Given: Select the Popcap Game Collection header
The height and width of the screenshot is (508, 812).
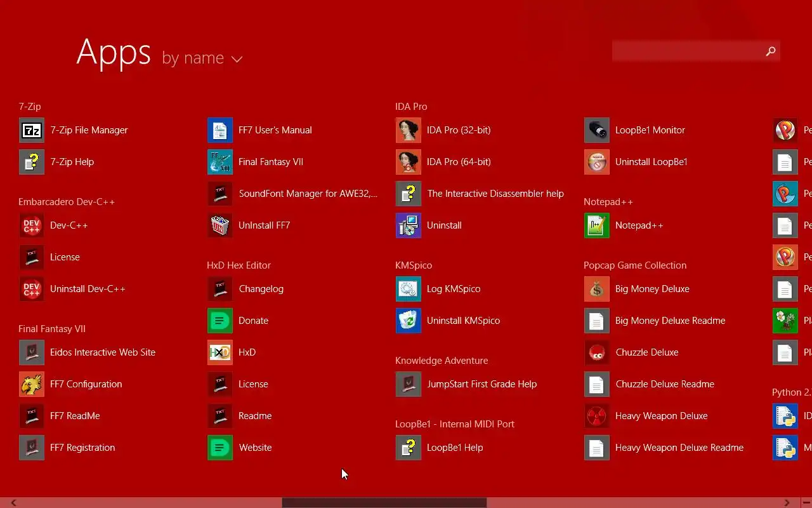Looking at the screenshot, I should pos(635,265).
